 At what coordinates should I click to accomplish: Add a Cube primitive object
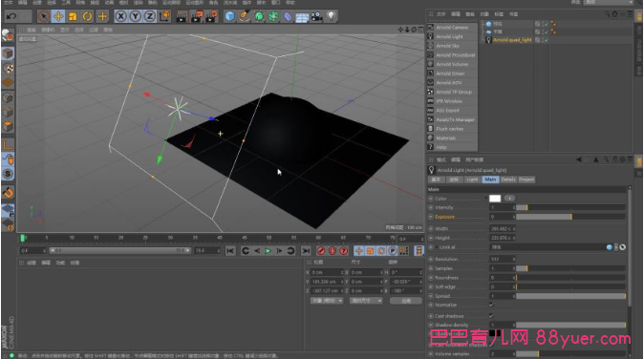click(x=230, y=16)
